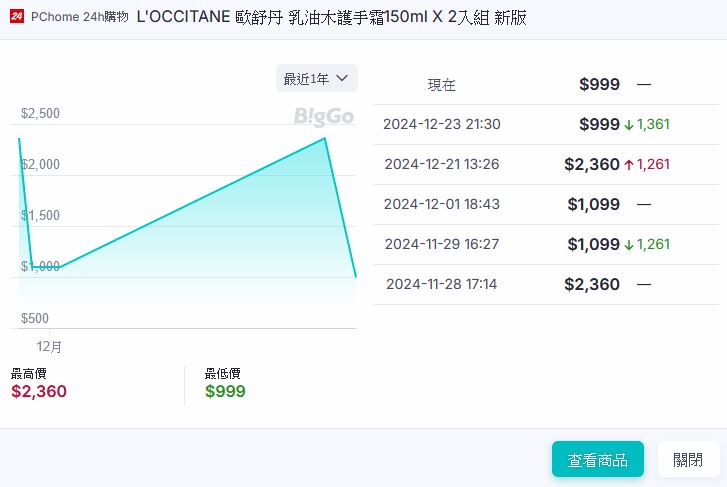Viewport: 727px width, 487px height.
Task: Select the 2024-12-23 21:30 price record
Action: pyautogui.click(x=442, y=125)
